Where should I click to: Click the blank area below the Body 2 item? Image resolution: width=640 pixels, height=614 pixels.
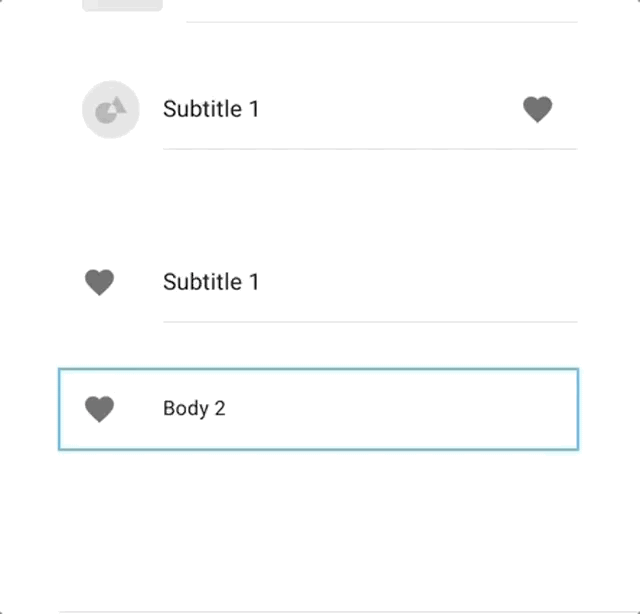click(x=318, y=531)
